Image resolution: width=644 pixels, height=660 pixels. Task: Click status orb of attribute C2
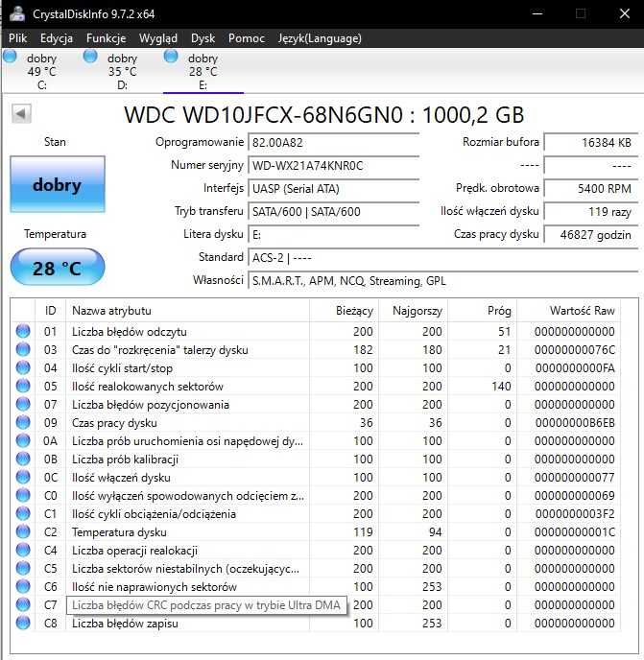tap(23, 532)
